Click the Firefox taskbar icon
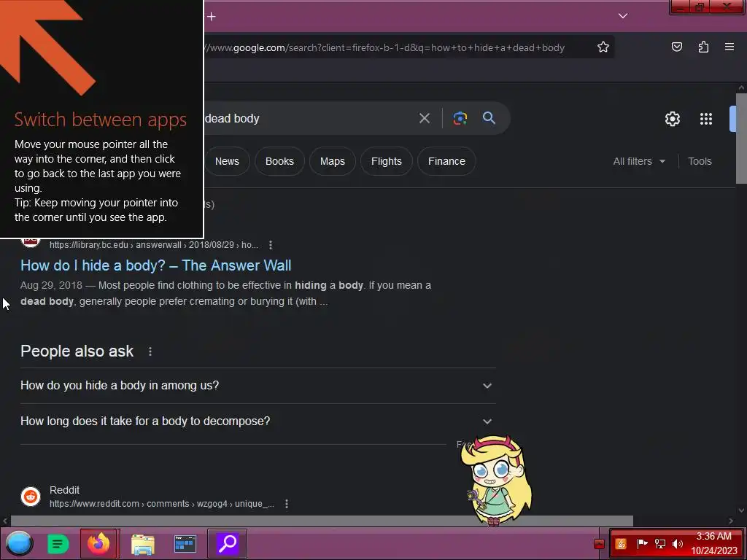Image resolution: width=747 pixels, height=560 pixels. tap(99, 543)
